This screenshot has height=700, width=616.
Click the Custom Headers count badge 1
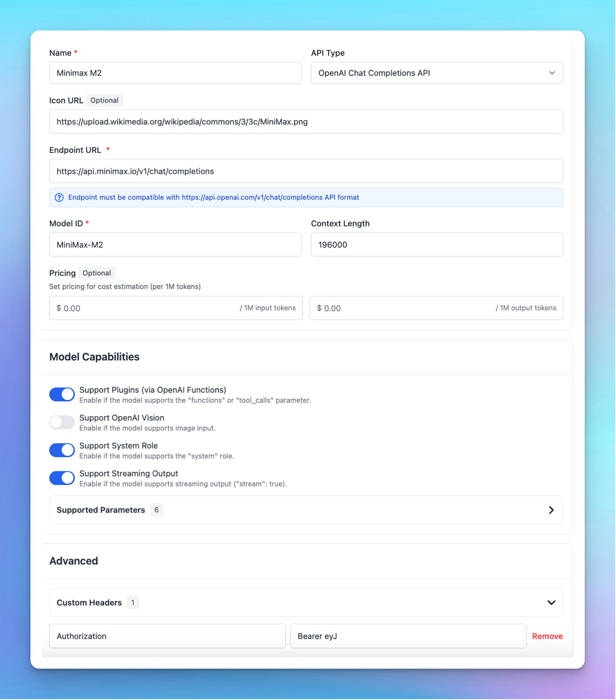pos(133,603)
